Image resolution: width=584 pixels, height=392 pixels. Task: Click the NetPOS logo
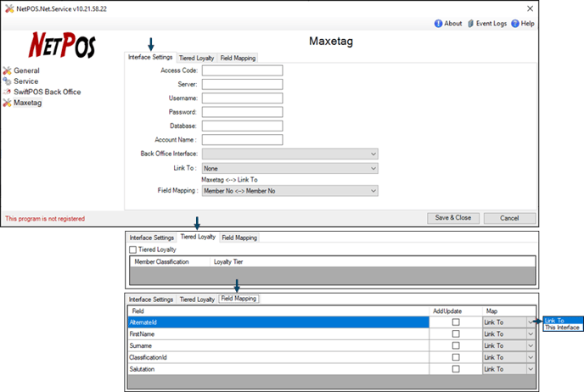coord(62,45)
